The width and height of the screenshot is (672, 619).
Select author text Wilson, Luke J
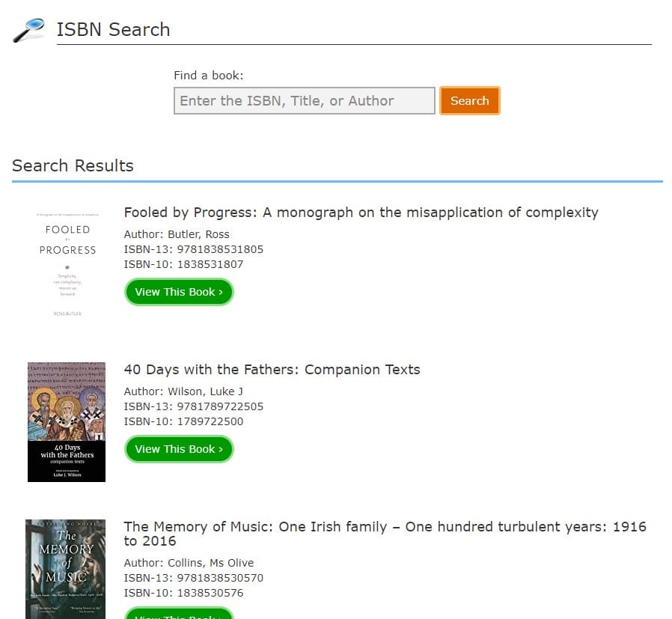[205, 391]
